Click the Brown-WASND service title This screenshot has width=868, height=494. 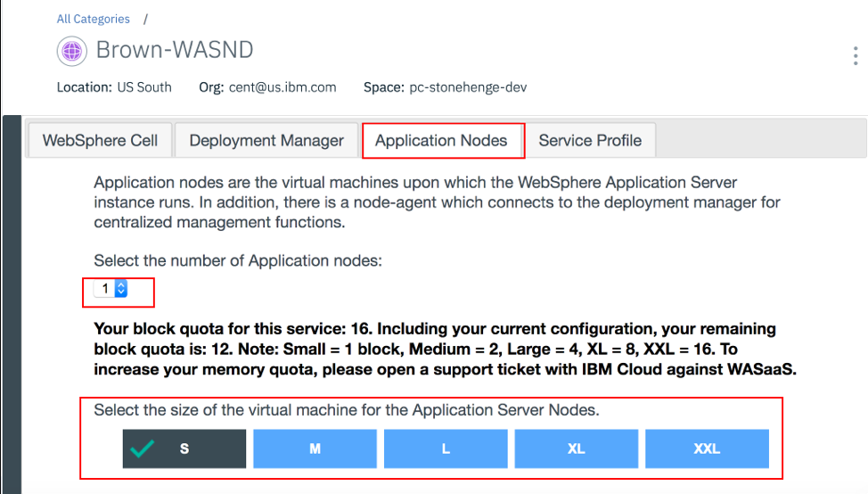click(175, 50)
